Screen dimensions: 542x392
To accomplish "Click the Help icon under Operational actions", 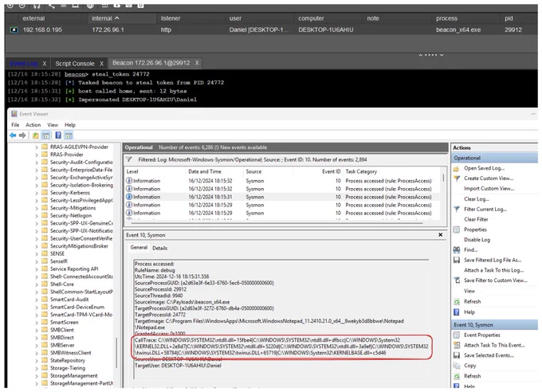I will [x=456, y=312].
